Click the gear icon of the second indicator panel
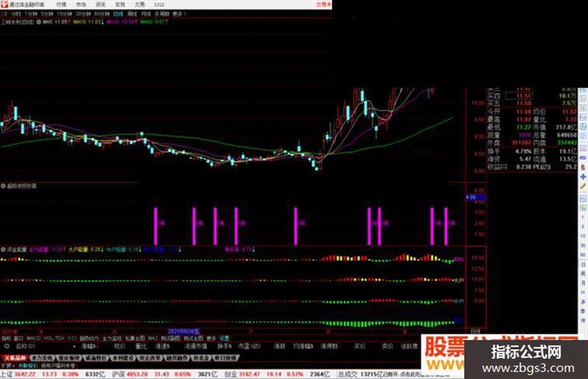 click(x=3, y=185)
